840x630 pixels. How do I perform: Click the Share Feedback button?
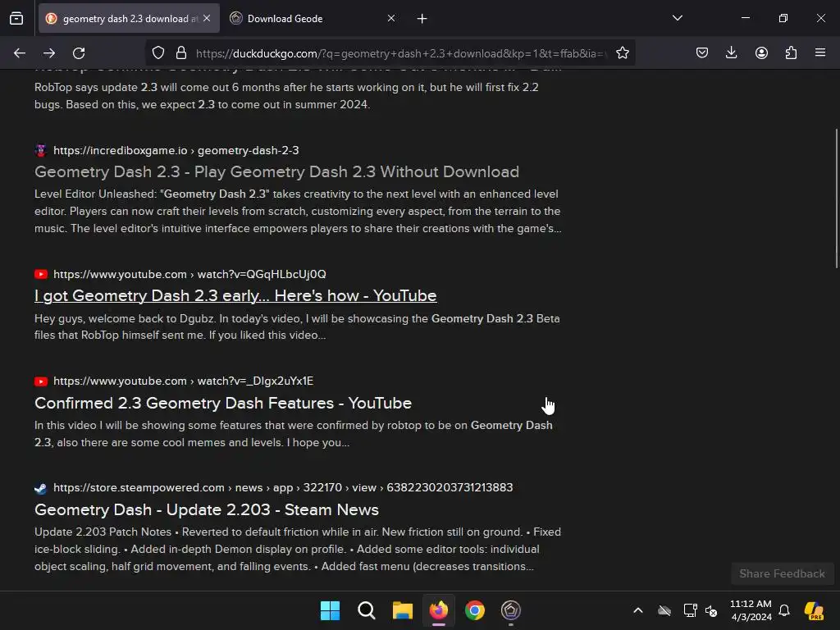tap(782, 573)
